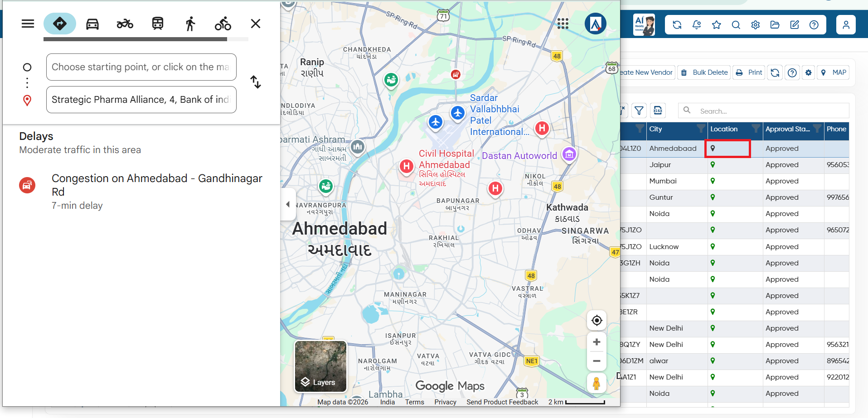Click the Bulk Delete button
This screenshot has height=418, width=868.
coord(704,72)
